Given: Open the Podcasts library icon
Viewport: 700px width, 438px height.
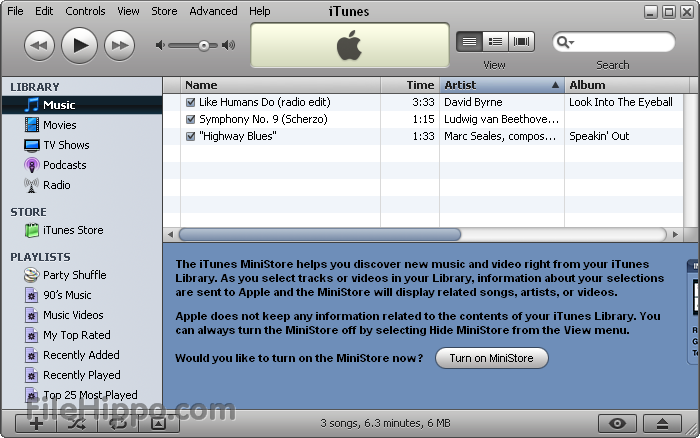Looking at the screenshot, I should [32, 165].
